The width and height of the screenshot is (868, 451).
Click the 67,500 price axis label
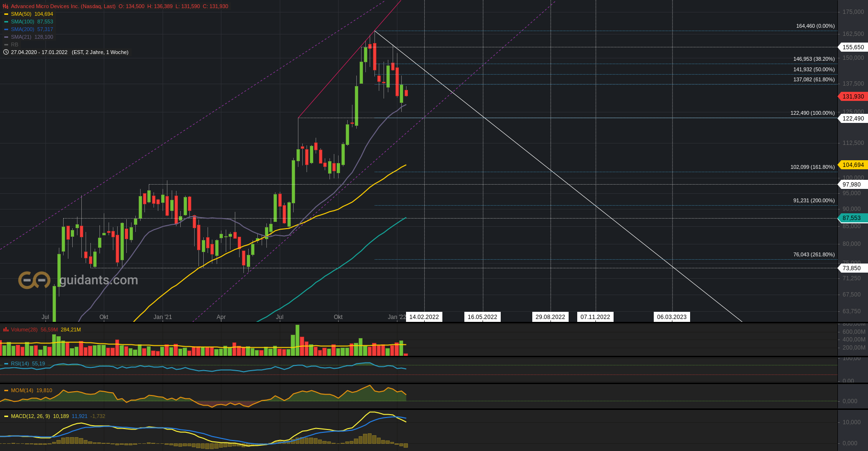point(852,295)
